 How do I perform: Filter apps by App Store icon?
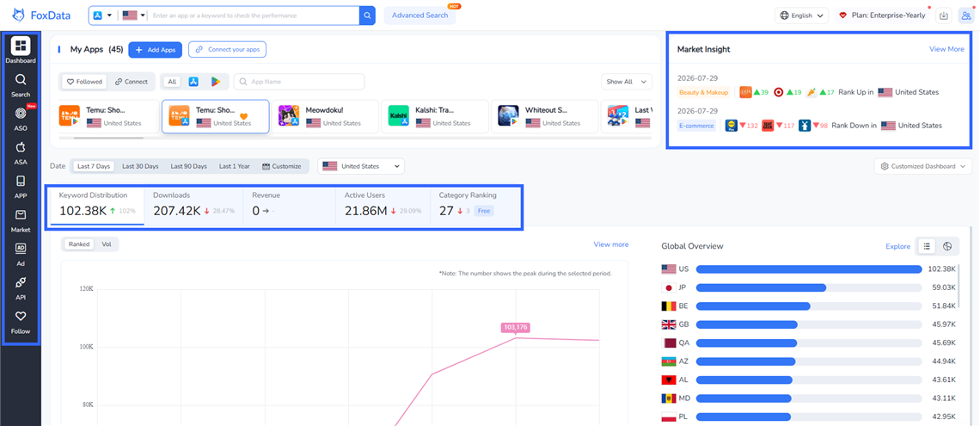click(x=193, y=82)
